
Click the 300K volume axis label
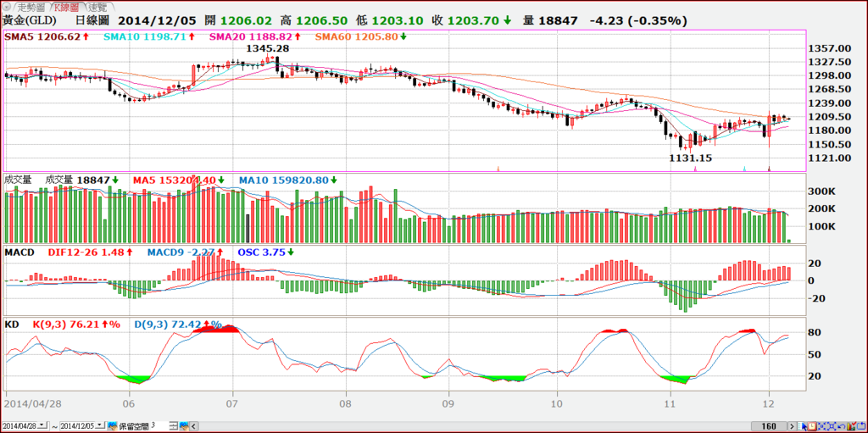(823, 191)
